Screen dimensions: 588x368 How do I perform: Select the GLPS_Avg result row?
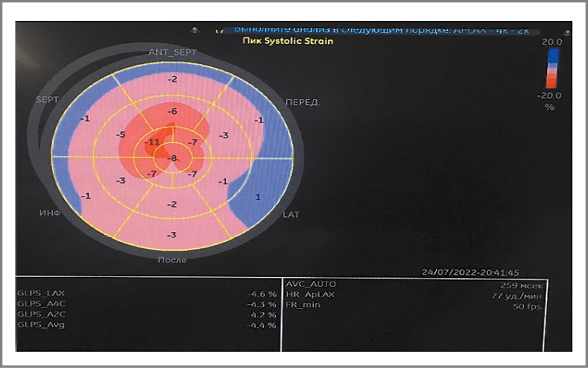pyautogui.click(x=147, y=325)
